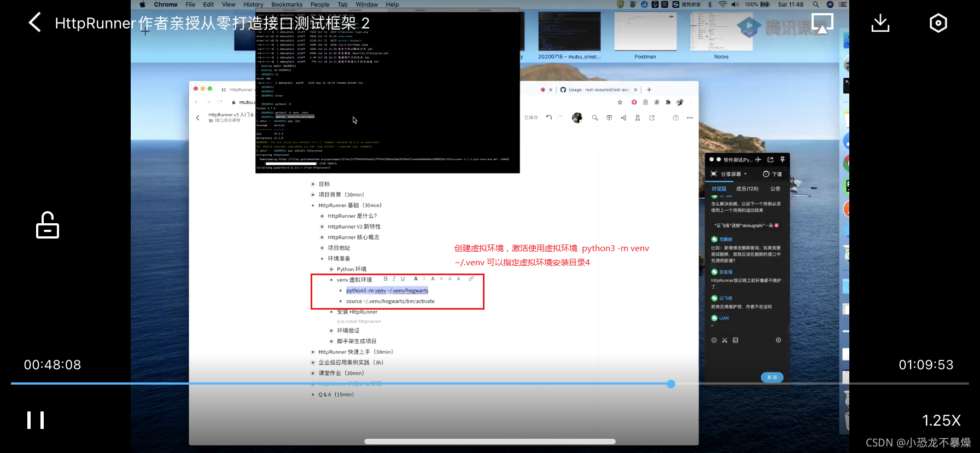
Task: Switch to Mubu mind map view
Action: point(623,118)
